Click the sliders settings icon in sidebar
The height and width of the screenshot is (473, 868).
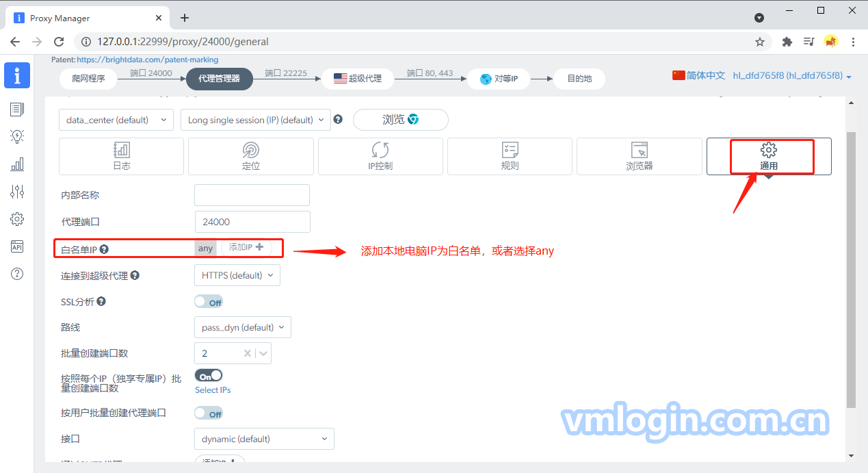coord(17,192)
